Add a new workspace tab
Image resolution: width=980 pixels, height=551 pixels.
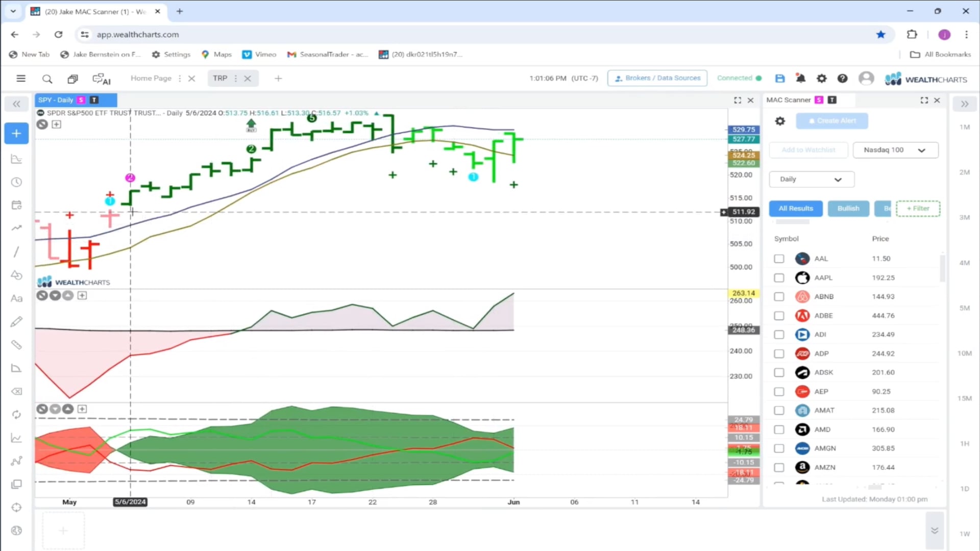click(278, 79)
